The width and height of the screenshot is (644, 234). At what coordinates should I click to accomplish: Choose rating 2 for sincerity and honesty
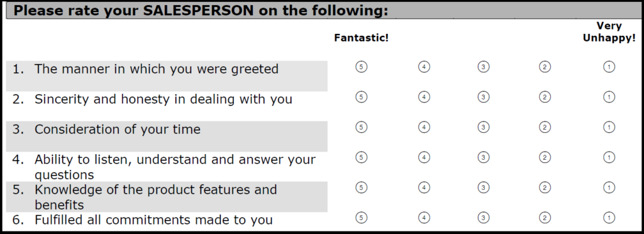[x=544, y=97]
